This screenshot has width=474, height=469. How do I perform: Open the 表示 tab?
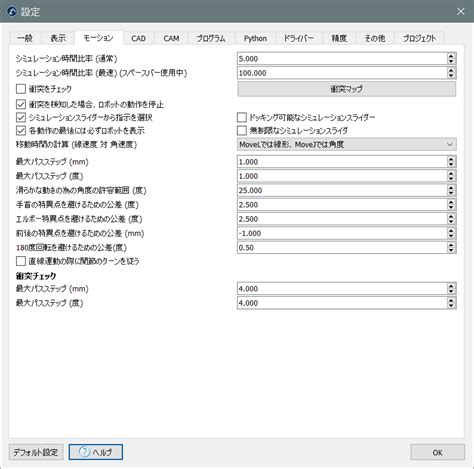[58, 38]
